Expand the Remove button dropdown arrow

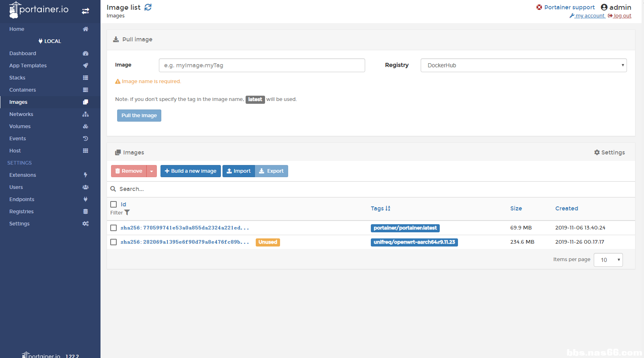click(x=152, y=171)
